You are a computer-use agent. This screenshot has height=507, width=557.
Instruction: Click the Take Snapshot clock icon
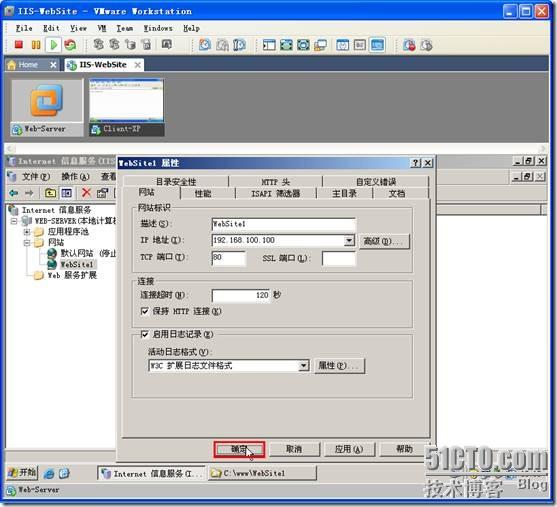pyautogui.click(x=205, y=45)
